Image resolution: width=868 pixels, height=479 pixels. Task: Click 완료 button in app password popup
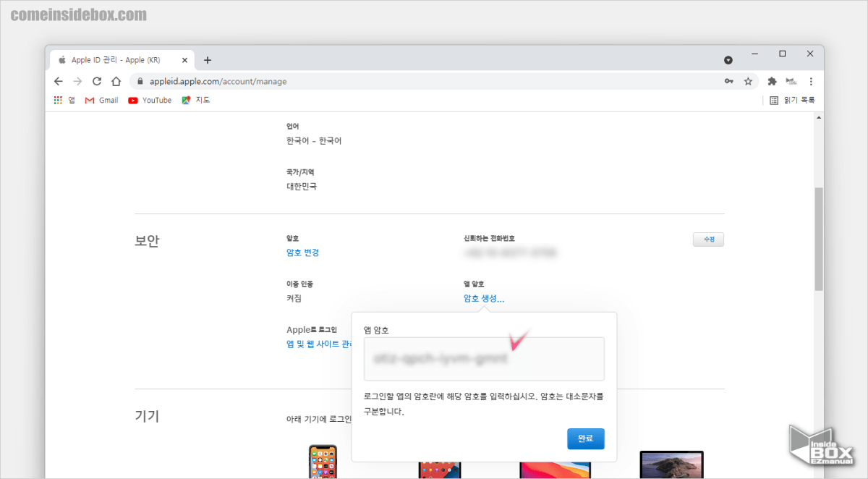tap(586, 438)
